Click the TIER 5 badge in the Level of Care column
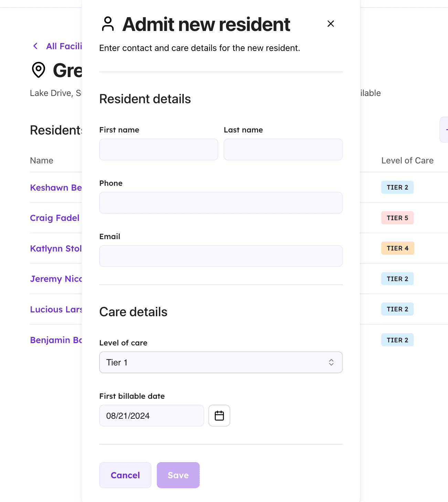This screenshot has height=502, width=448. pos(397,218)
